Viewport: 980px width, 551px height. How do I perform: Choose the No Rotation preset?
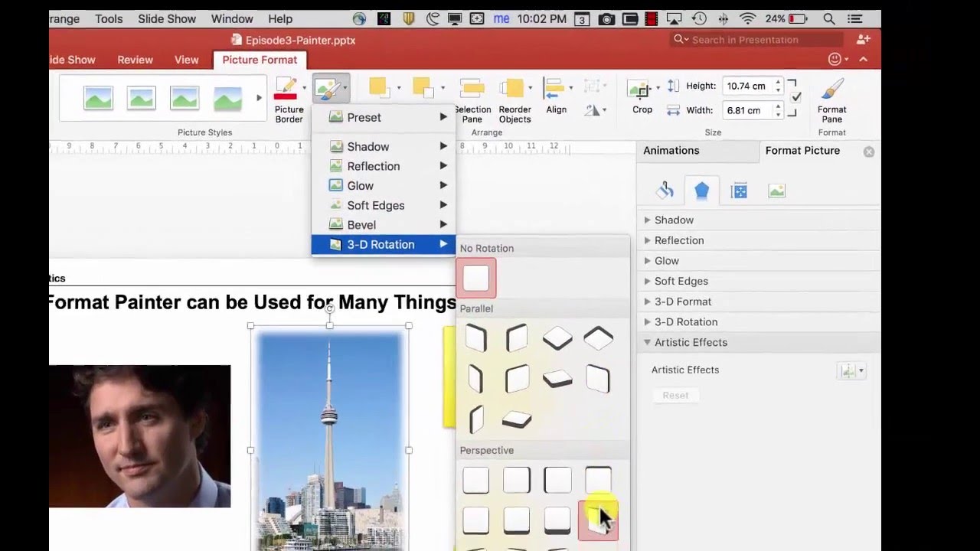click(476, 279)
